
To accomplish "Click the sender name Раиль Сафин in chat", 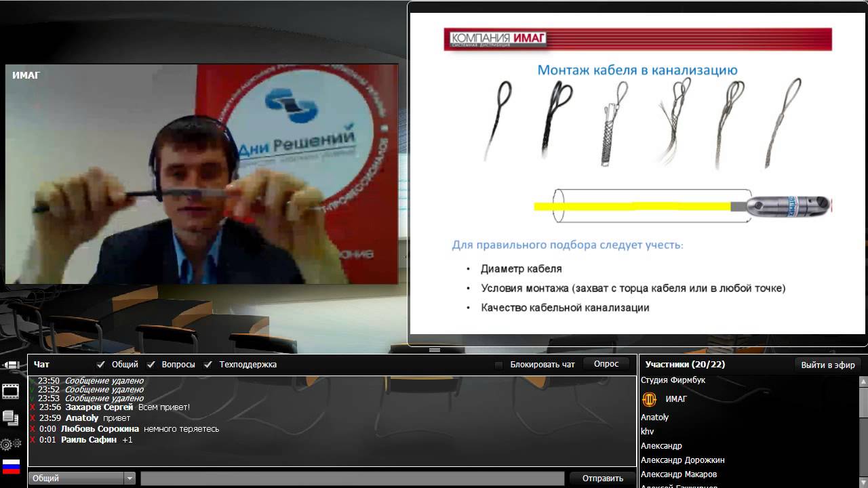I will coord(89,440).
